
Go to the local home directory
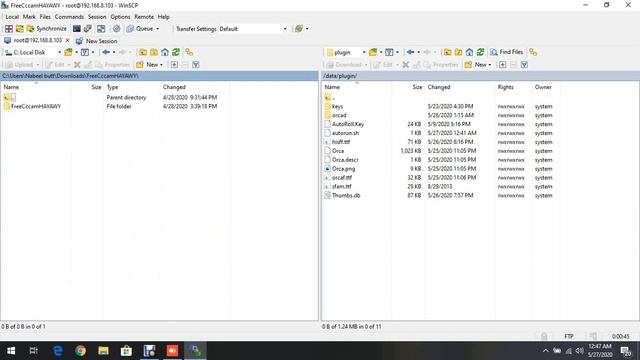tap(165, 52)
